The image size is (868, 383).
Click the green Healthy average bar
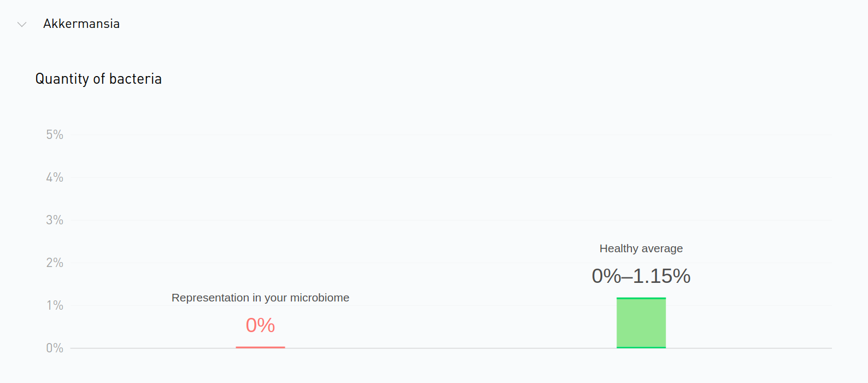point(641,323)
